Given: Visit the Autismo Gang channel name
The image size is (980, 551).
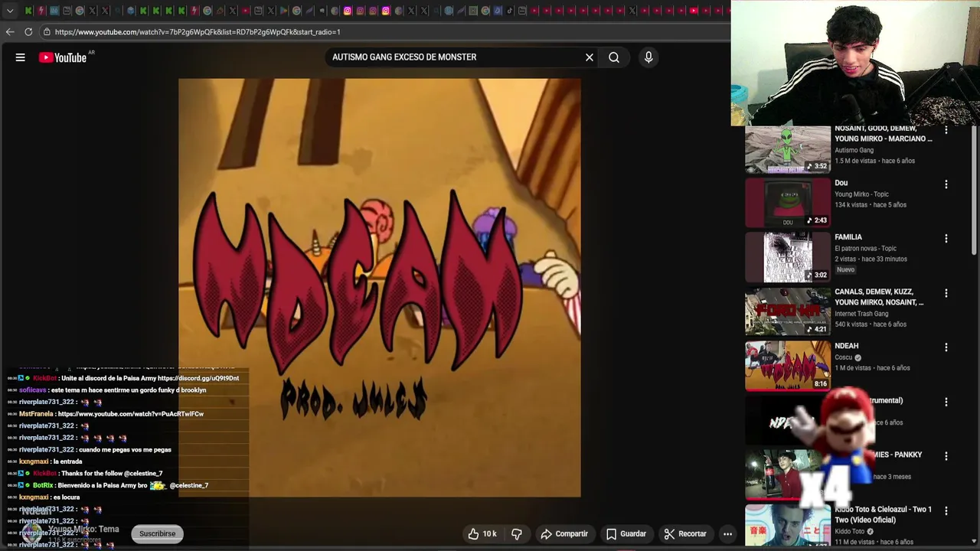Looking at the screenshot, I should (x=854, y=150).
